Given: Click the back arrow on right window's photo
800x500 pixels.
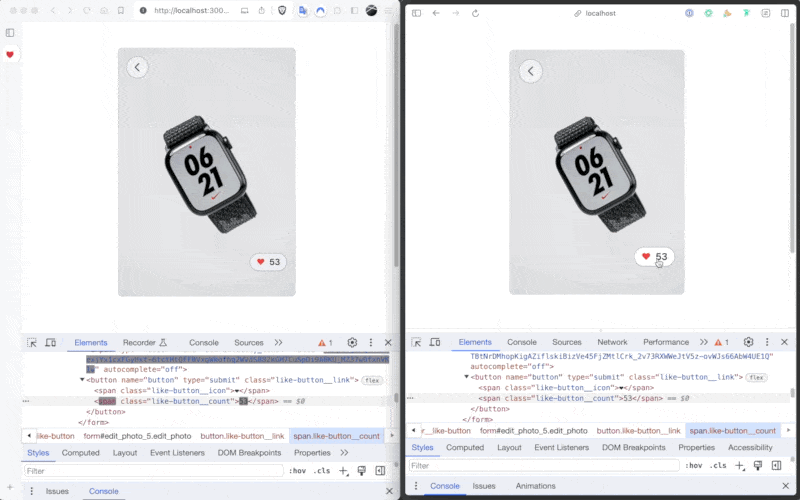Looking at the screenshot, I should [531, 71].
